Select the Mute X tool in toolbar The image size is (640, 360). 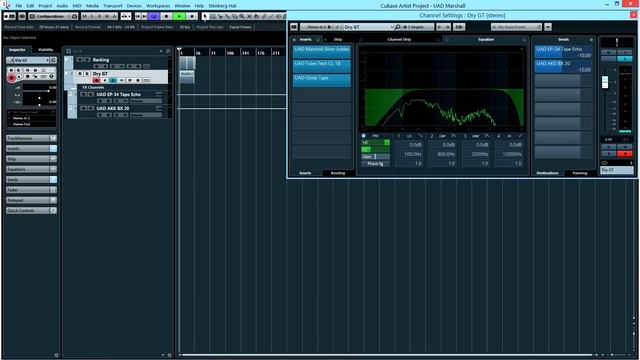pos(249,16)
